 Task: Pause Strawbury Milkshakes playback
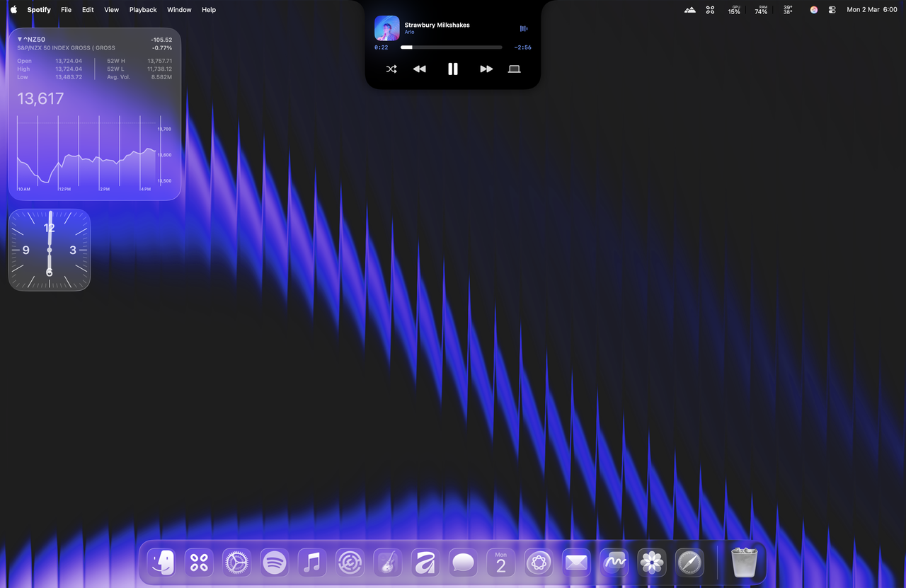[453, 69]
